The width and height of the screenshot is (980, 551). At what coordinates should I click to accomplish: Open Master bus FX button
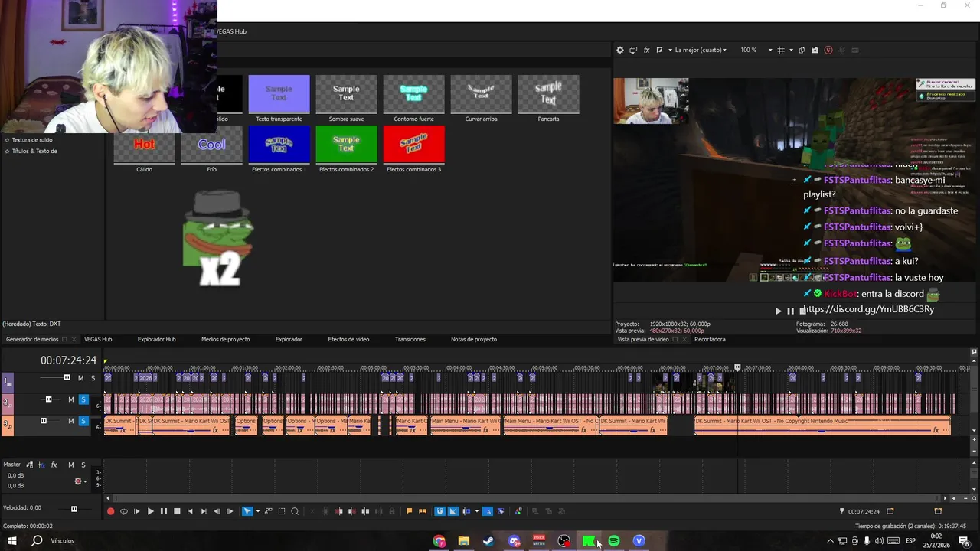coord(54,465)
